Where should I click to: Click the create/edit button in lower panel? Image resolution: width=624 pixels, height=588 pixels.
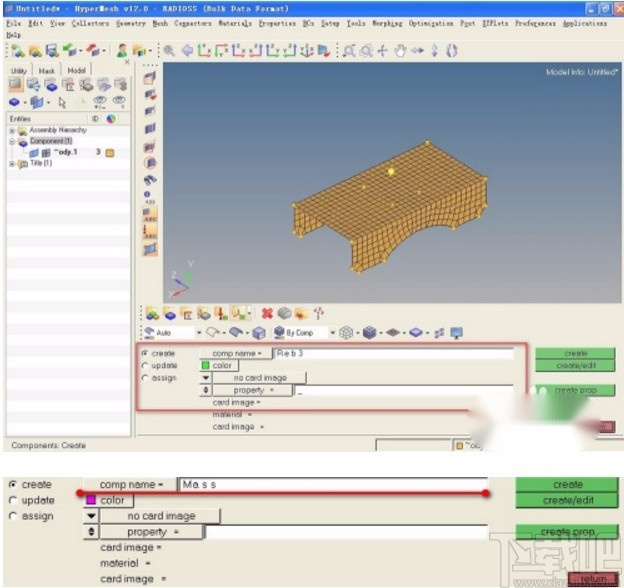567,500
